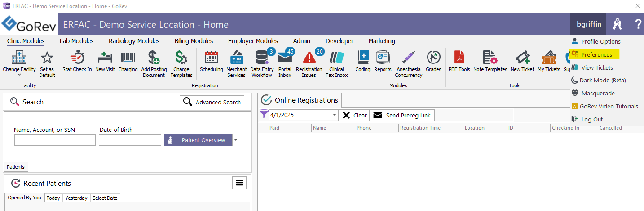This screenshot has width=644, height=211.
Task: Select the Online Registrations tab
Action: (x=300, y=100)
